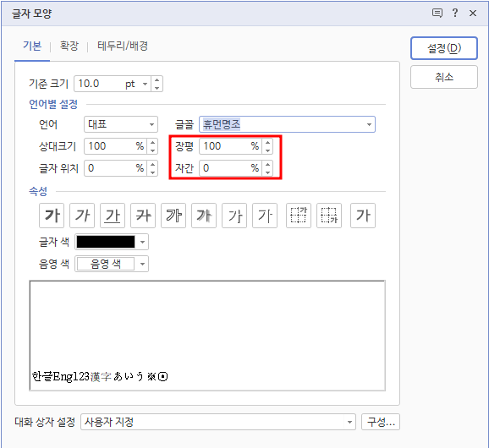Click the 설정(D) button

pos(444,48)
